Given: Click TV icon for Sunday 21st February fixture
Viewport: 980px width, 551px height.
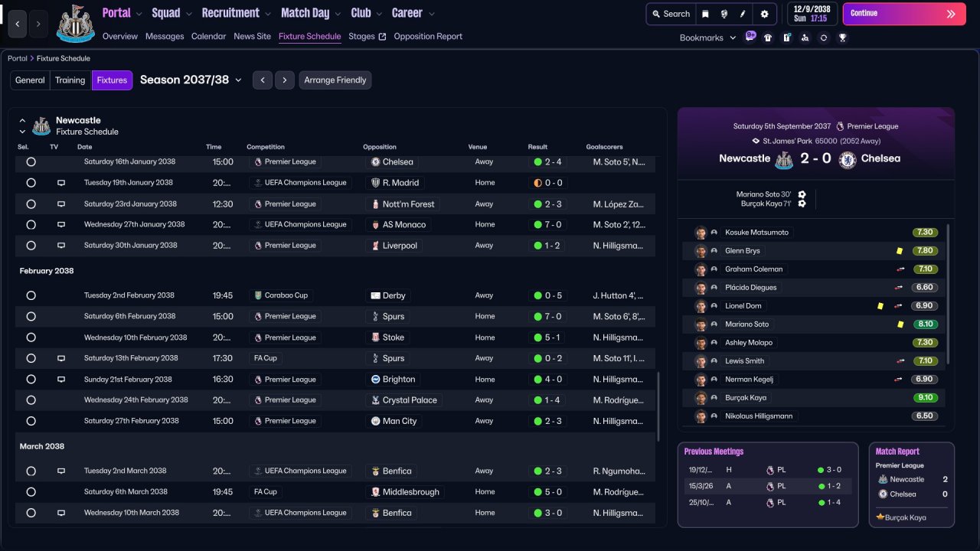Looking at the screenshot, I should [x=61, y=380].
